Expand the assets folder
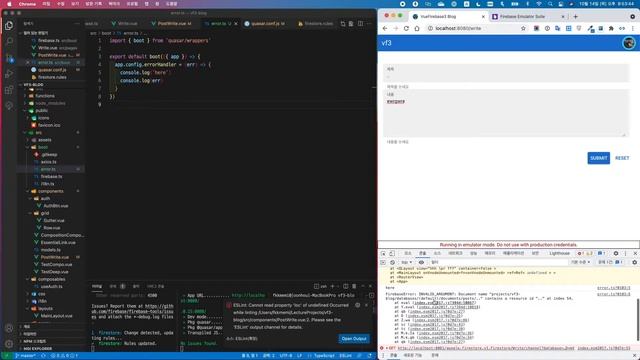 tap(41, 140)
